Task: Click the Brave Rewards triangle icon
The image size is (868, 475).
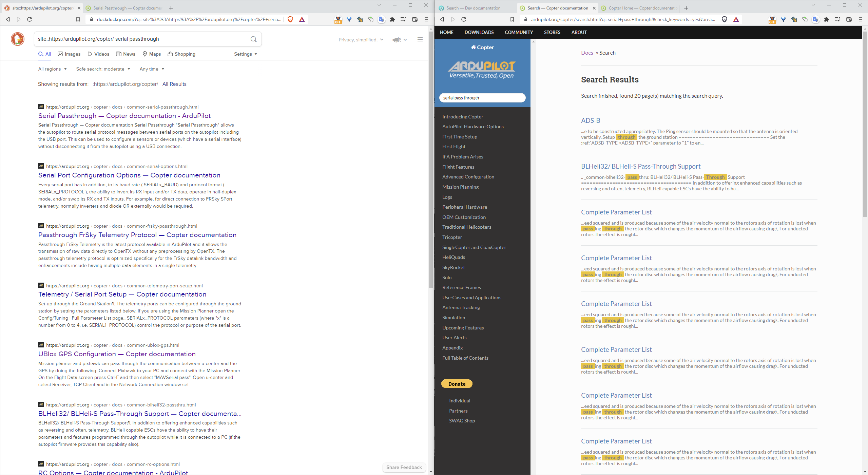Action: (302, 19)
